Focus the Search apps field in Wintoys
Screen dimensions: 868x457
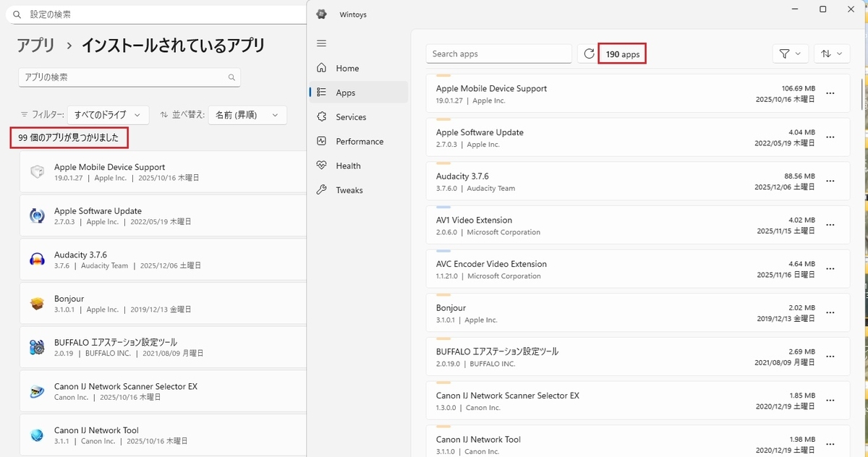(x=499, y=54)
